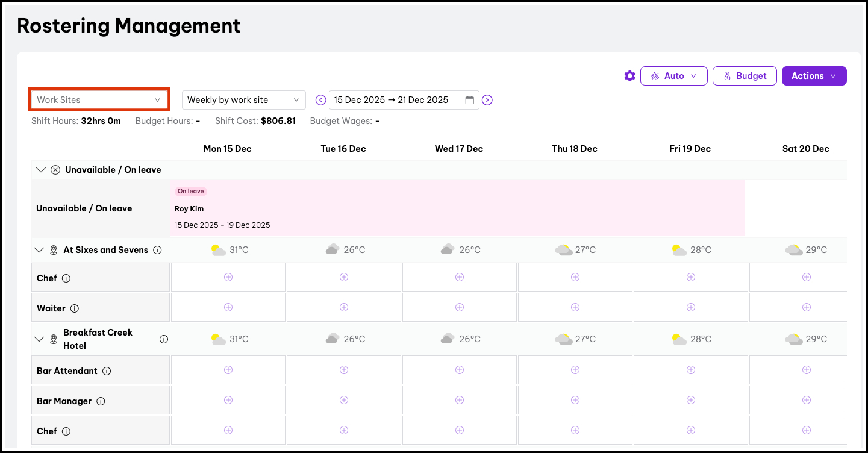Click the Budget button
This screenshot has height=453, width=868.
coord(745,76)
